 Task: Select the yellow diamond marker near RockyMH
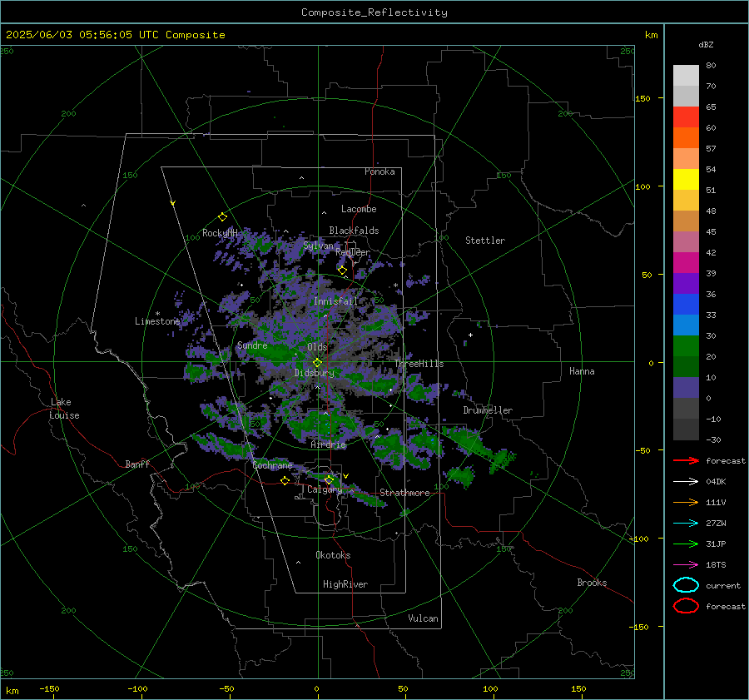click(x=222, y=217)
